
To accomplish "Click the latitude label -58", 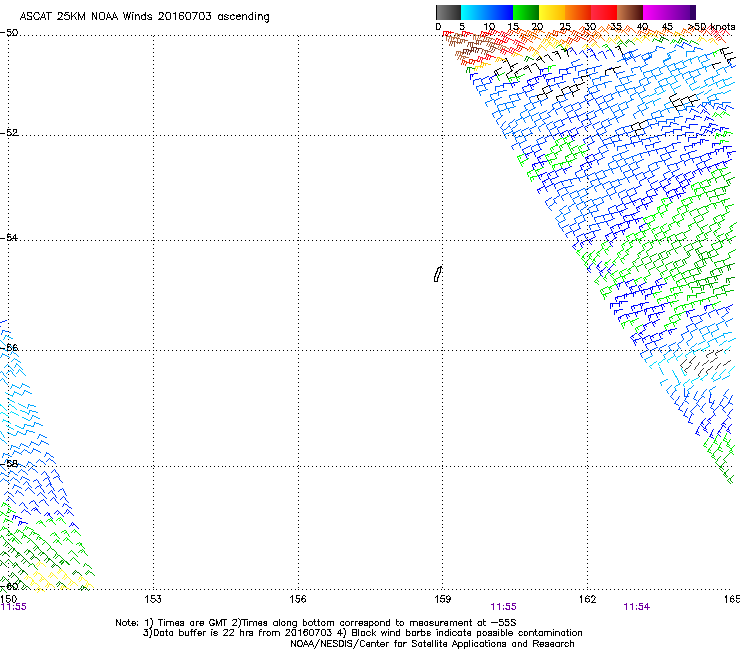I will [9, 464].
